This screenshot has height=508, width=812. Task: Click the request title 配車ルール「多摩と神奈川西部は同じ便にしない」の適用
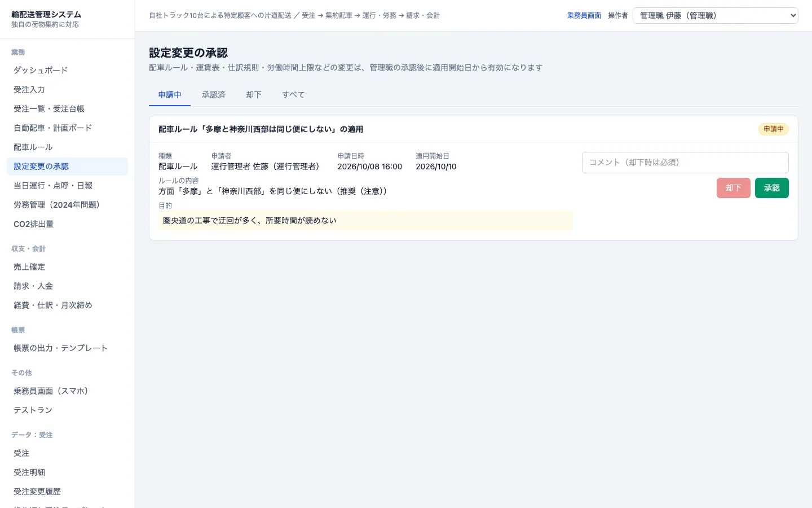point(261,129)
